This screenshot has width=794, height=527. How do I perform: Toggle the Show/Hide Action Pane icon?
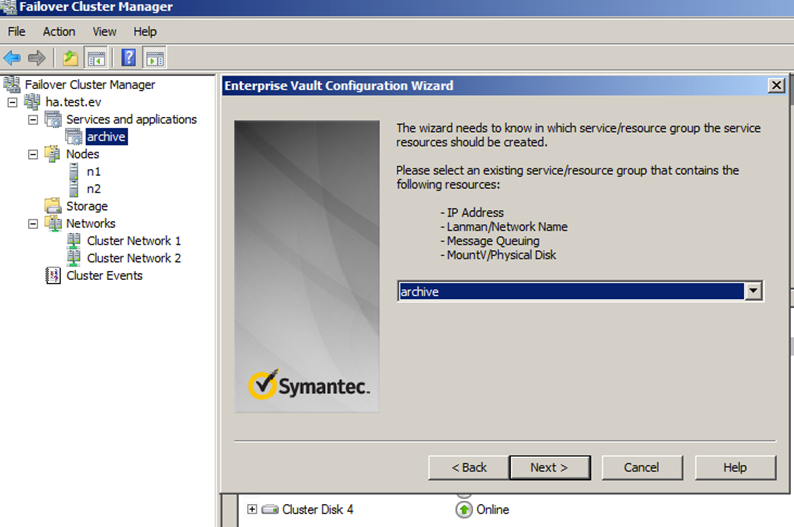[x=155, y=58]
